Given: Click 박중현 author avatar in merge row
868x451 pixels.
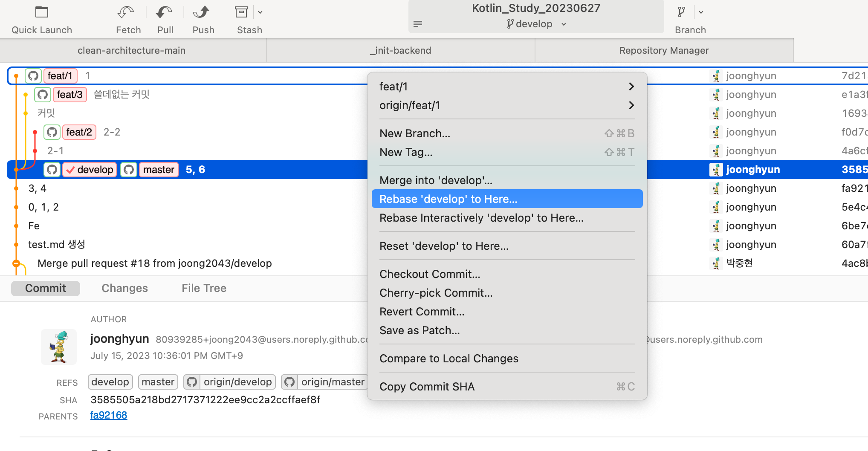Looking at the screenshot, I should [x=716, y=263].
